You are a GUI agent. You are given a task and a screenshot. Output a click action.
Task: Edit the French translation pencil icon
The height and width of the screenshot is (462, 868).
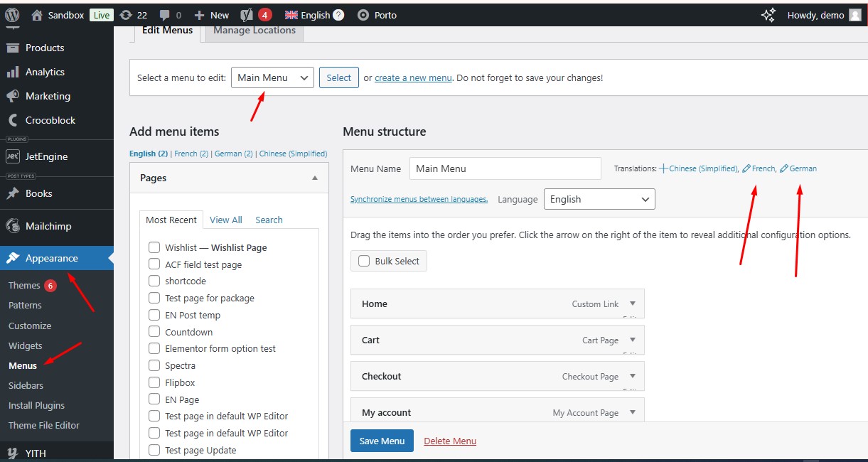(x=746, y=168)
